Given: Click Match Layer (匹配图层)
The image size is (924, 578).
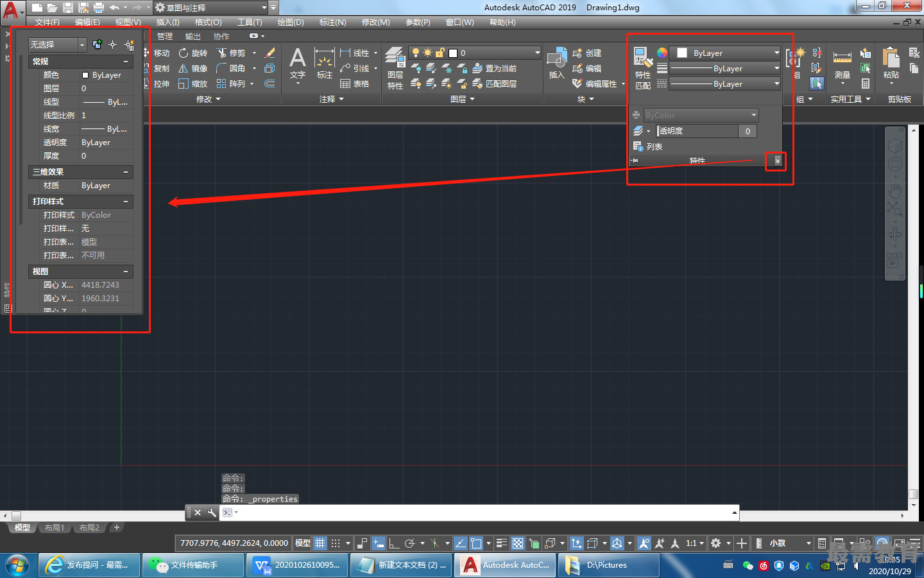Looking at the screenshot, I should click(x=495, y=84).
